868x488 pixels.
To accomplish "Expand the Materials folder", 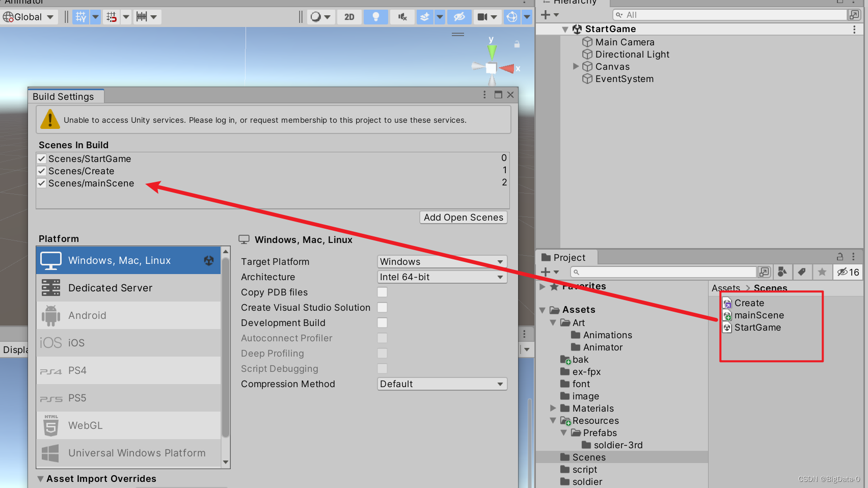I will point(553,408).
